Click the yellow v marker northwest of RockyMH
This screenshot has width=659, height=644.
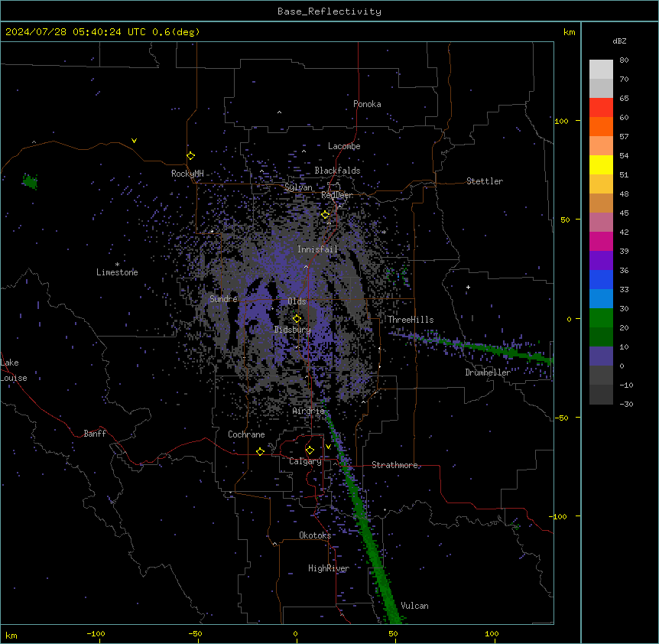pyautogui.click(x=134, y=141)
